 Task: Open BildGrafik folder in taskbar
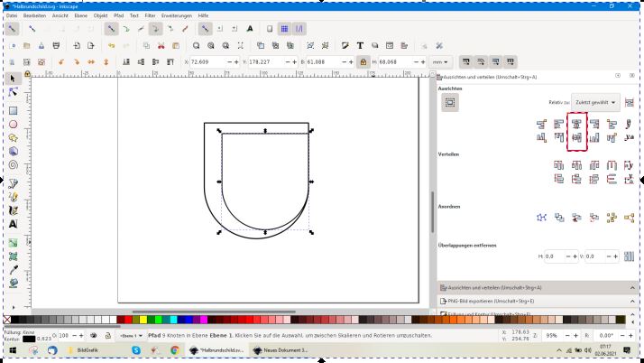[83, 350]
